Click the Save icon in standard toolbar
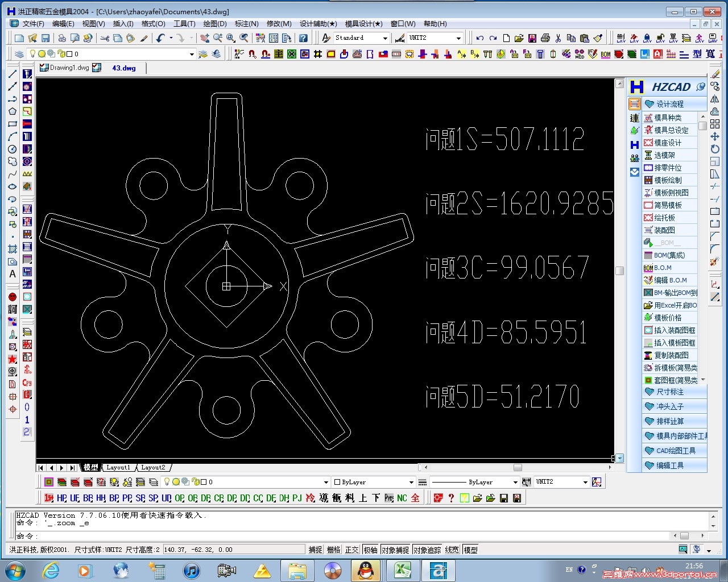728x582 pixels. click(45, 38)
